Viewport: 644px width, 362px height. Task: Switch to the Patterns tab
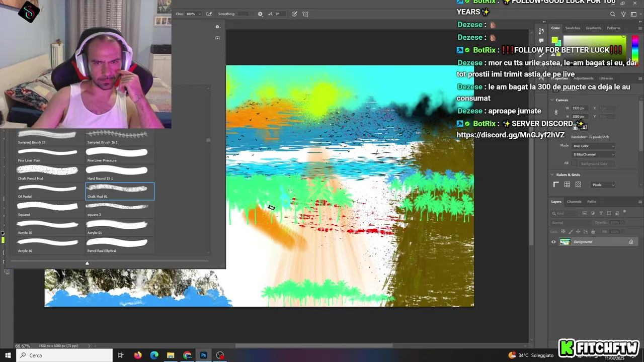613,28
